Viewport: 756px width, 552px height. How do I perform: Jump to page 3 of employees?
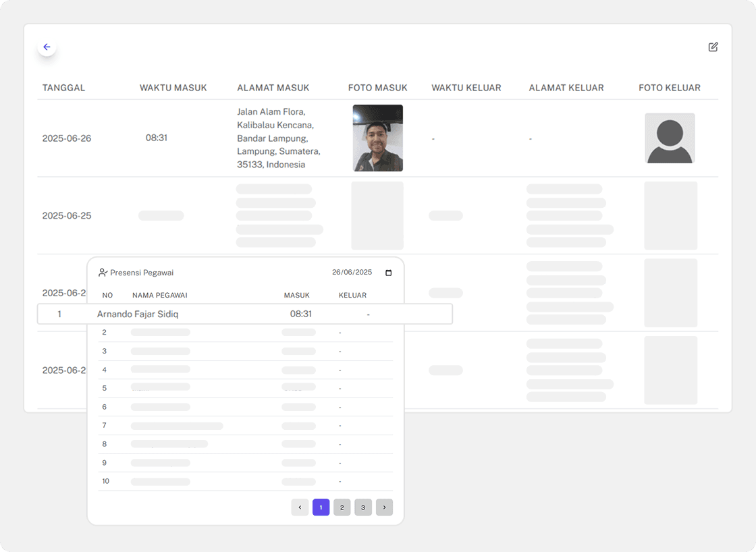[362, 507]
